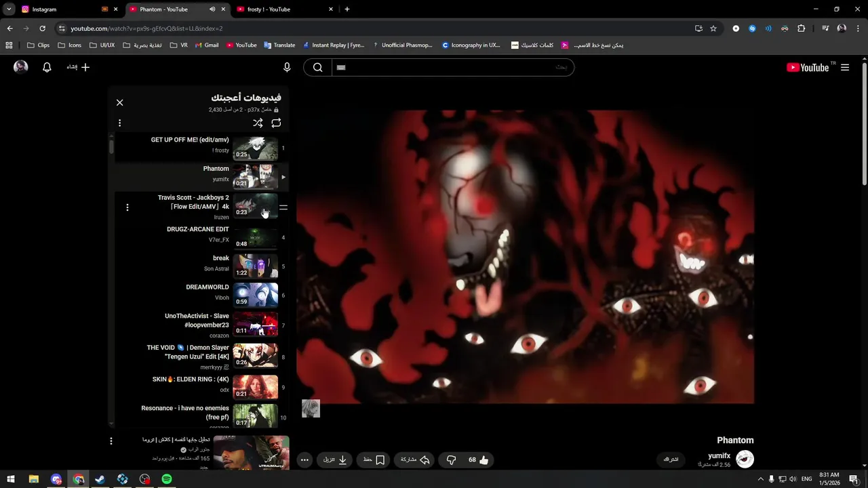The width and height of the screenshot is (868, 488).
Task: Click the small channel watermark on video
Action: [311, 409]
